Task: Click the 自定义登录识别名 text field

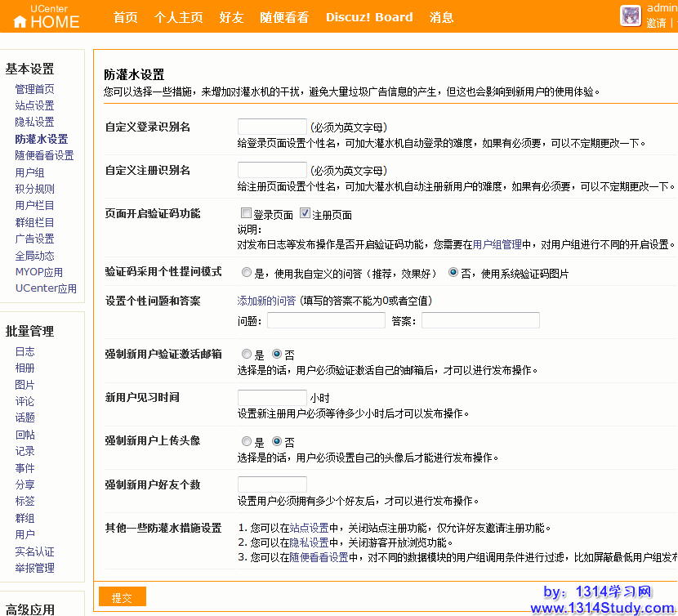Action: (272, 127)
